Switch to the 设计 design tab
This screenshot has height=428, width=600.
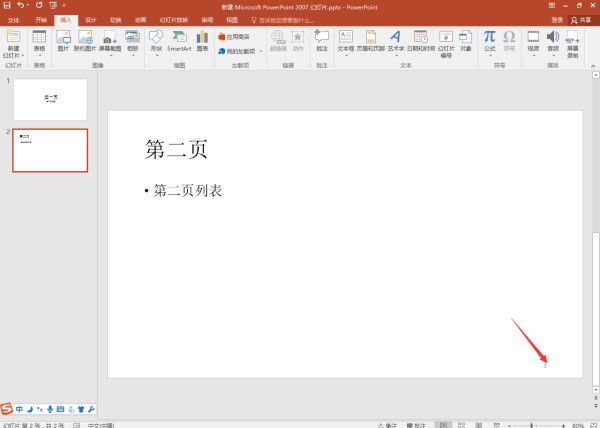[90, 19]
